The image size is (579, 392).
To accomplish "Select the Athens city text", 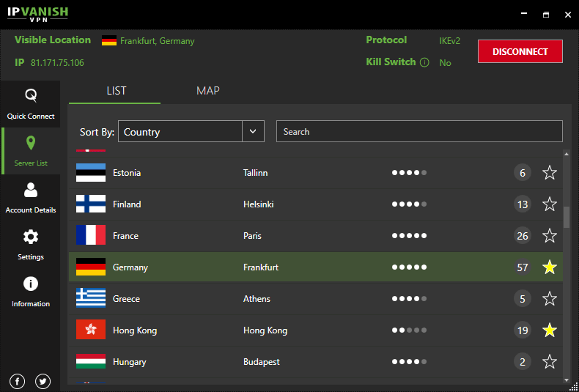I will click(257, 299).
